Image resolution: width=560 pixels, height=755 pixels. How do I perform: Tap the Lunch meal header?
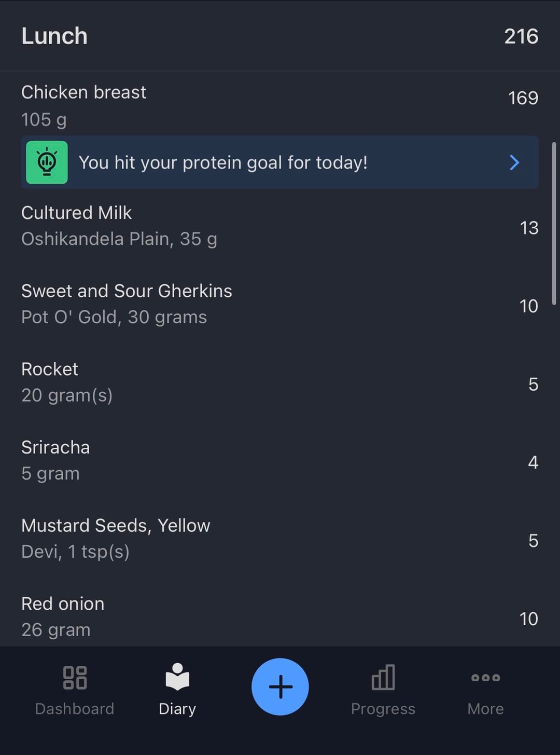point(54,36)
